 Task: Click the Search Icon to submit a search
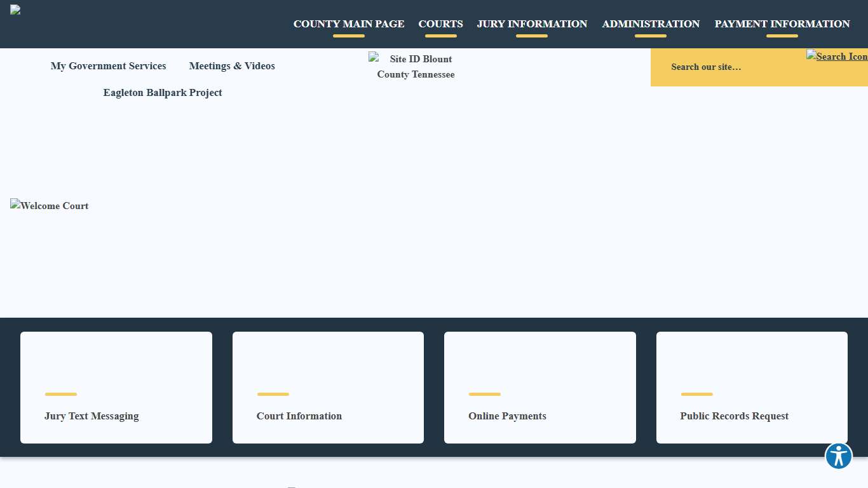(836, 56)
